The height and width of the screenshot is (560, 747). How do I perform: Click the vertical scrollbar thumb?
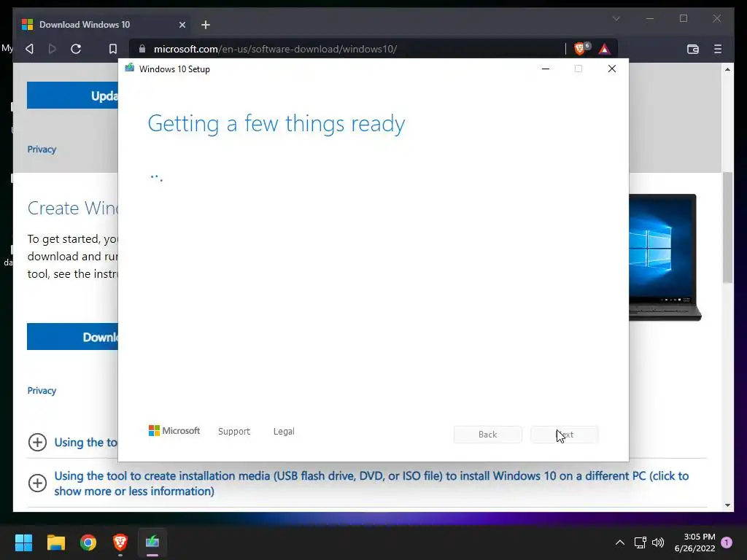point(727,227)
